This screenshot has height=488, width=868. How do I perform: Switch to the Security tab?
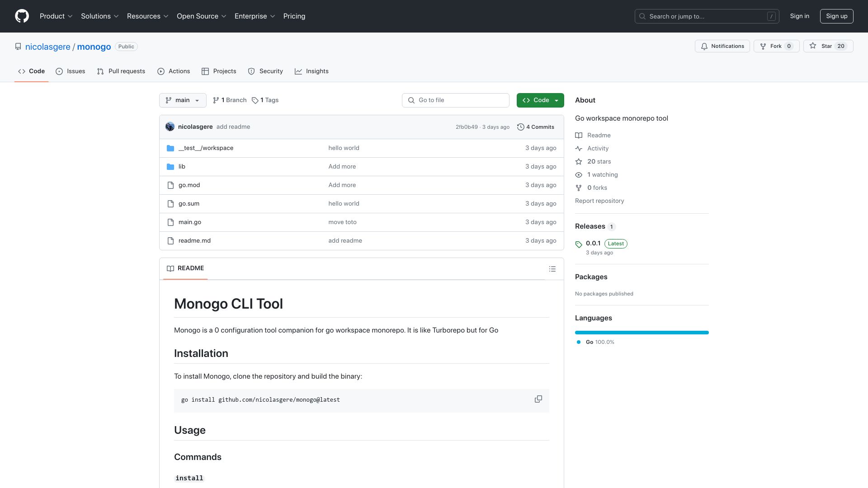(265, 71)
